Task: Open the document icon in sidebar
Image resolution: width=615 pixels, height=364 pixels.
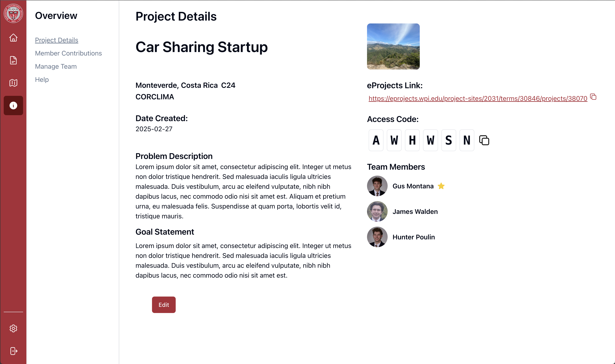Action: [x=13, y=60]
